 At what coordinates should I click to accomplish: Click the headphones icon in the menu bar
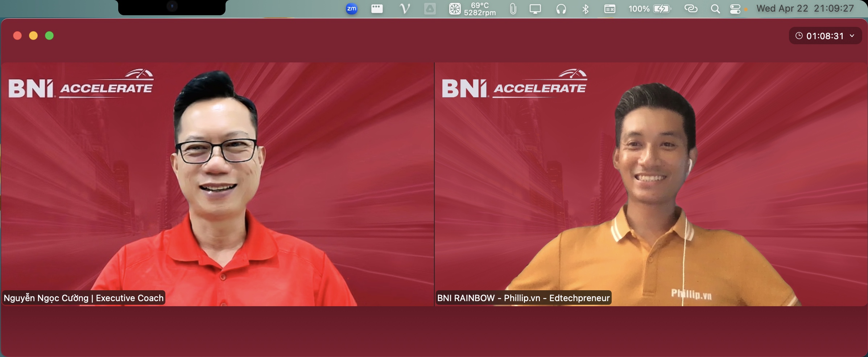(x=561, y=9)
